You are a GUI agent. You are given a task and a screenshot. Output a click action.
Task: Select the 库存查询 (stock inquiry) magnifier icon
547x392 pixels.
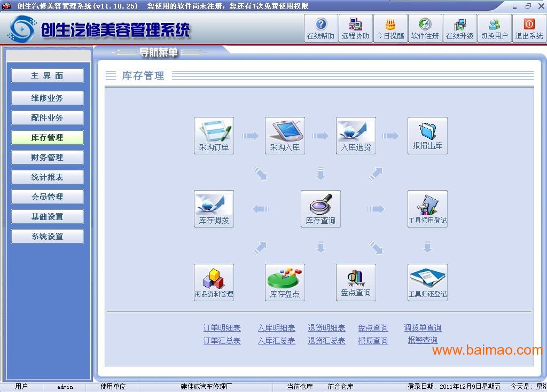[x=321, y=209]
